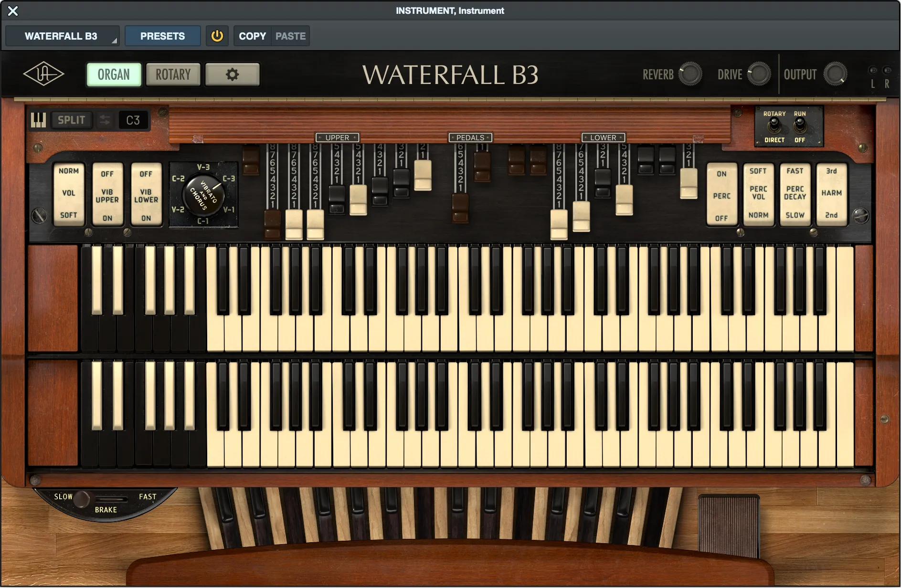Open the PRESETS browser
This screenshot has height=588, width=901.
[x=162, y=35]
